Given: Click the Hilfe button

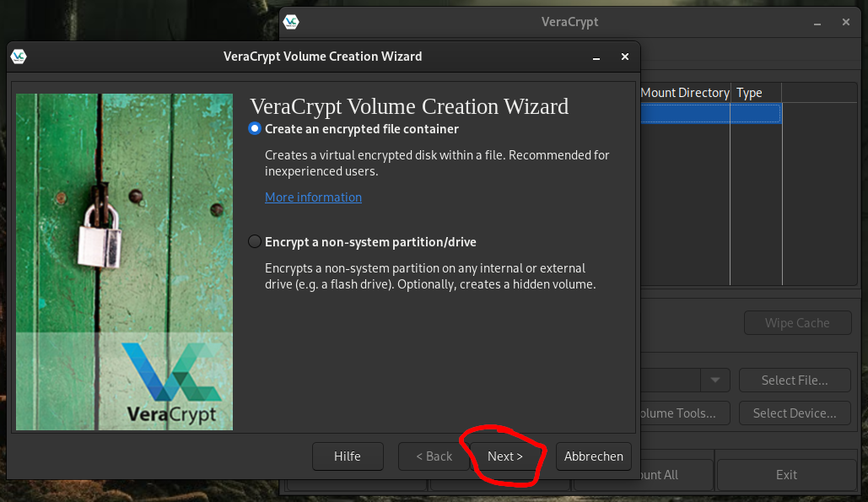Looking at the screenshot, I should 348,456.
